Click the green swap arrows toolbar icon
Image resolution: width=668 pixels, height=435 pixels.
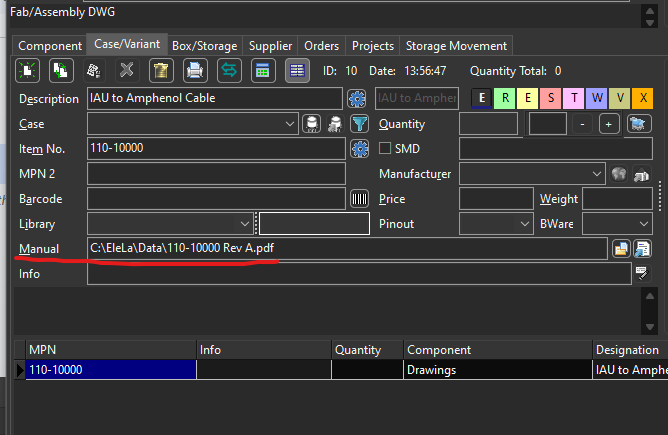click(229, 70)
